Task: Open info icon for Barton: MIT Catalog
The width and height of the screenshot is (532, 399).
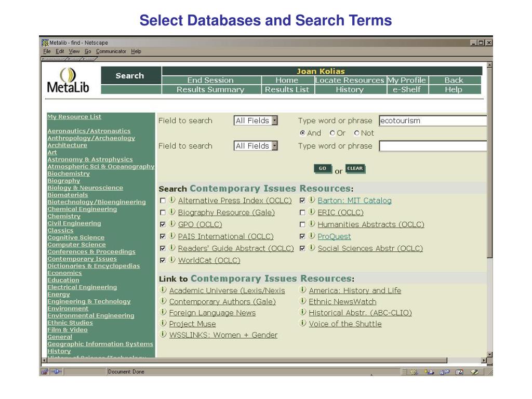Action: coord(312,200)
